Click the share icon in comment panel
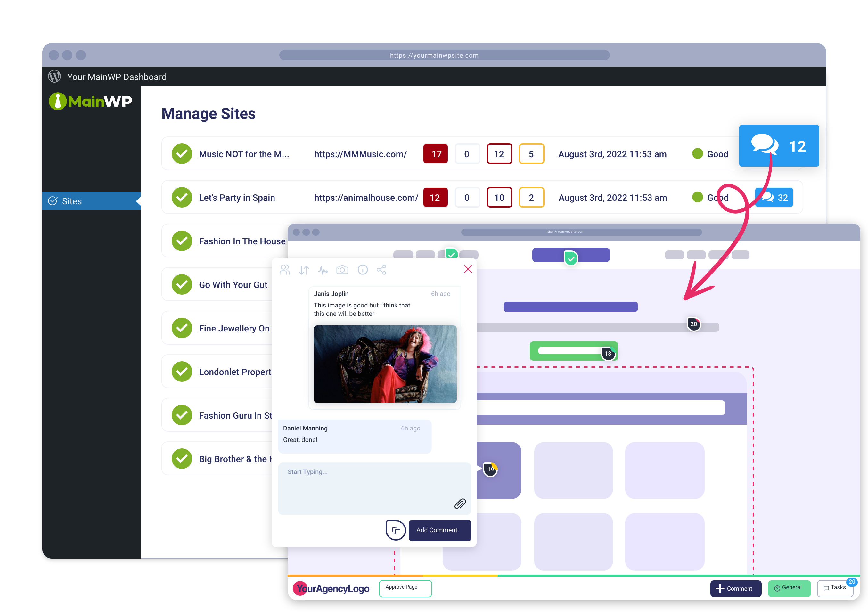This screenshot has height=613, width=868. (381, 270)
